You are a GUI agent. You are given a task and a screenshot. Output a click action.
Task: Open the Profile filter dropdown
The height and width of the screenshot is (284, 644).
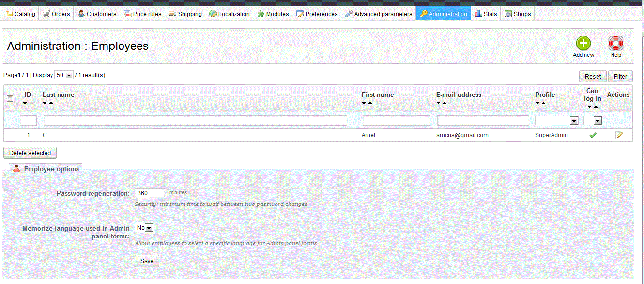tap(556, 121)
